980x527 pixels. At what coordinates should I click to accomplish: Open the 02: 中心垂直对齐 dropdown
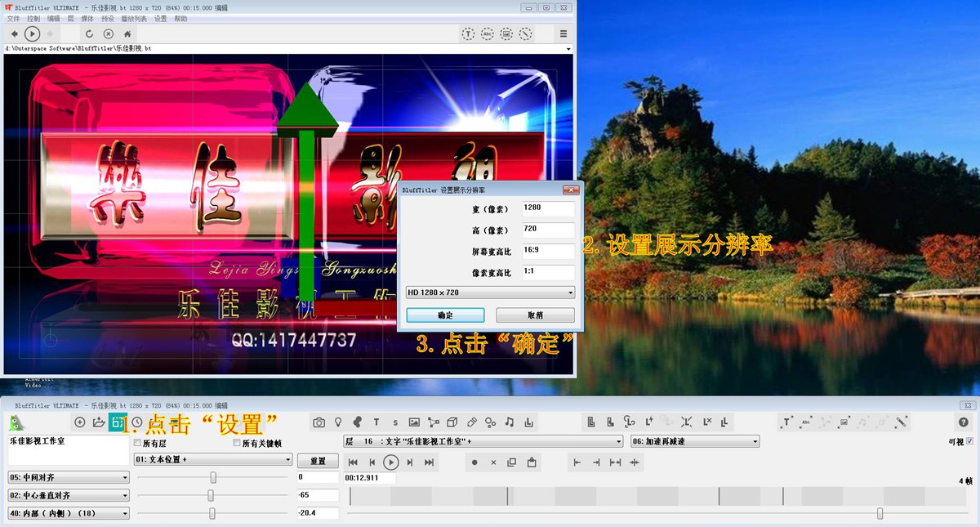69,495
